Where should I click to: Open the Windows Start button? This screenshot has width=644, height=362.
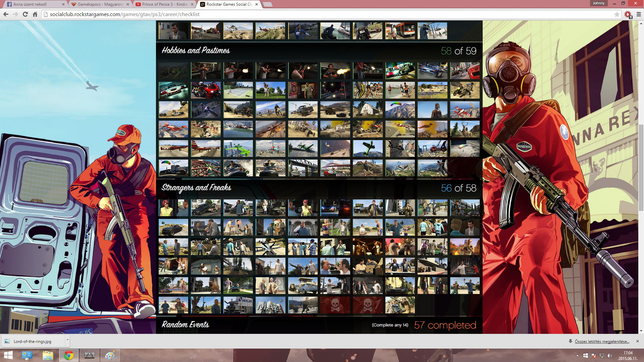tap(8, 355)
